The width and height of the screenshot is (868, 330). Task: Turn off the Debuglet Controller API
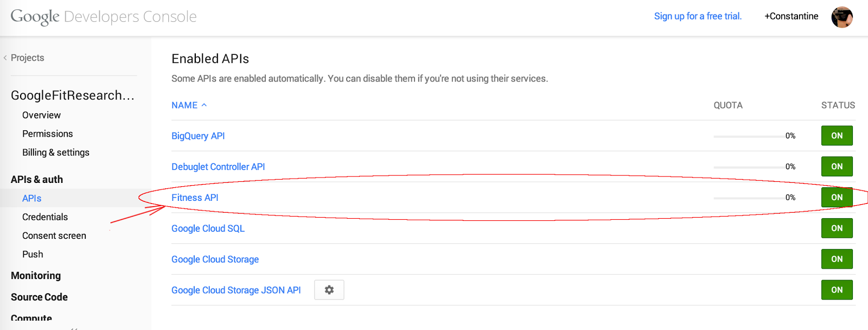[x=837, y=166]
